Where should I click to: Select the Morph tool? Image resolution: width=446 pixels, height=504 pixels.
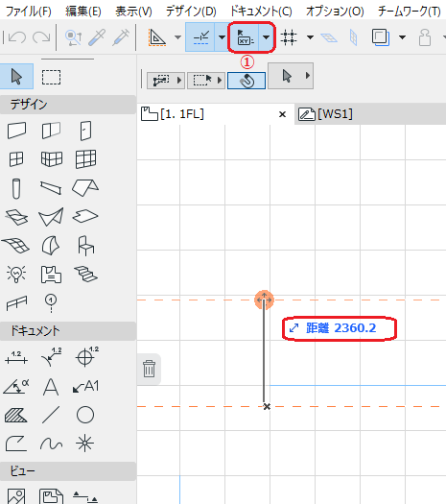(x=51, y=245)
